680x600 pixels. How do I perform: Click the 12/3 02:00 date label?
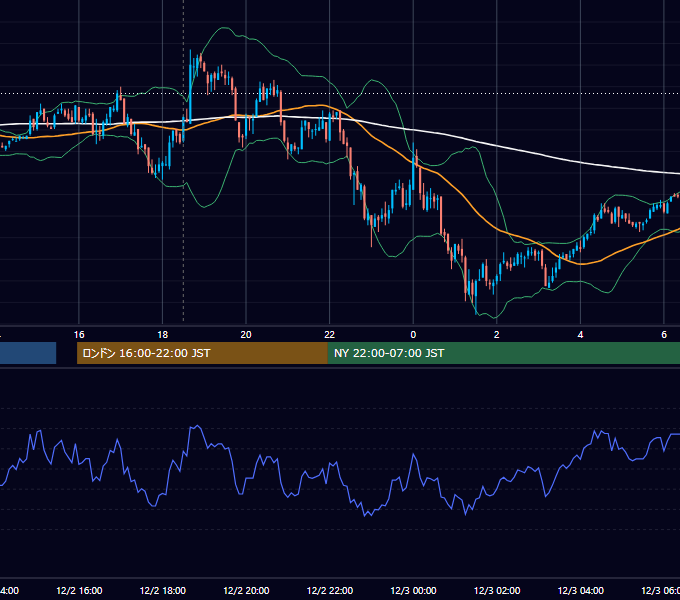click(497, 591)
